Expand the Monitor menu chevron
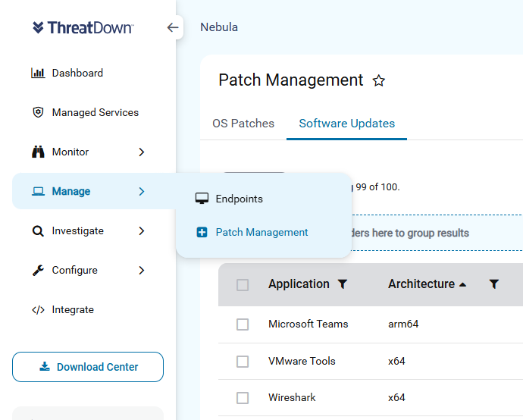 [x=142, y=152]
